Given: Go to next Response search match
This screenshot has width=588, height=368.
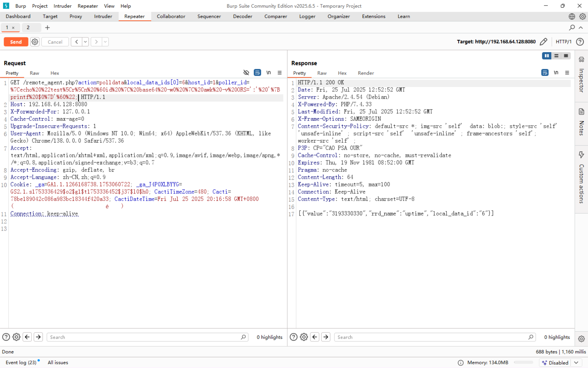Looking at the screenshot, I should click(x=326, y=337).
